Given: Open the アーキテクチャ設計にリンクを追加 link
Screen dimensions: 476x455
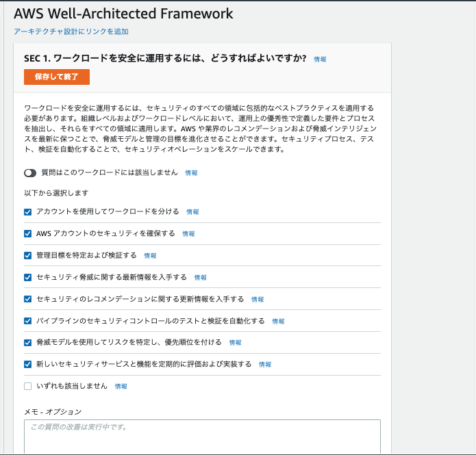Looking at the screenshot, I should pos(71,31).
